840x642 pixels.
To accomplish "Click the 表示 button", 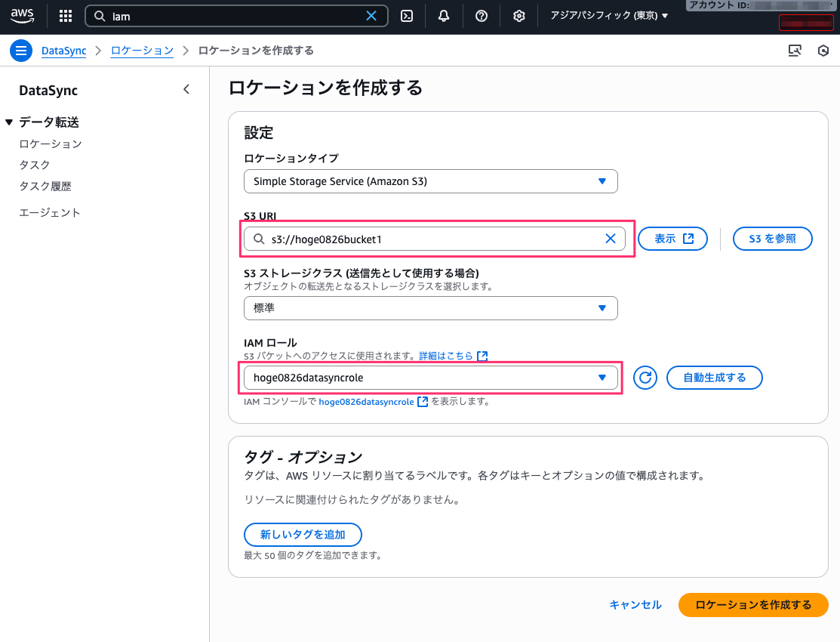I will [672, 239].
